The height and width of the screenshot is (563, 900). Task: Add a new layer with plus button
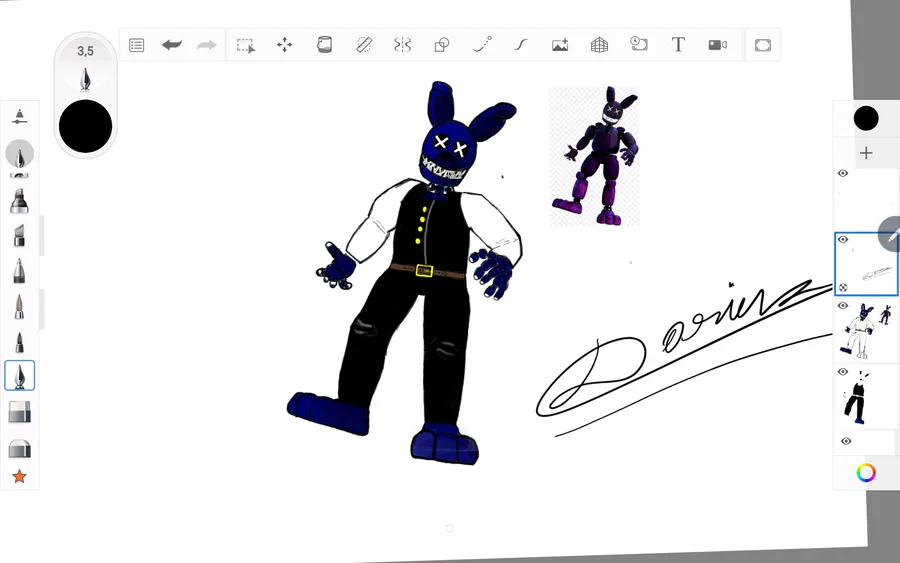(x=866, y=153)
